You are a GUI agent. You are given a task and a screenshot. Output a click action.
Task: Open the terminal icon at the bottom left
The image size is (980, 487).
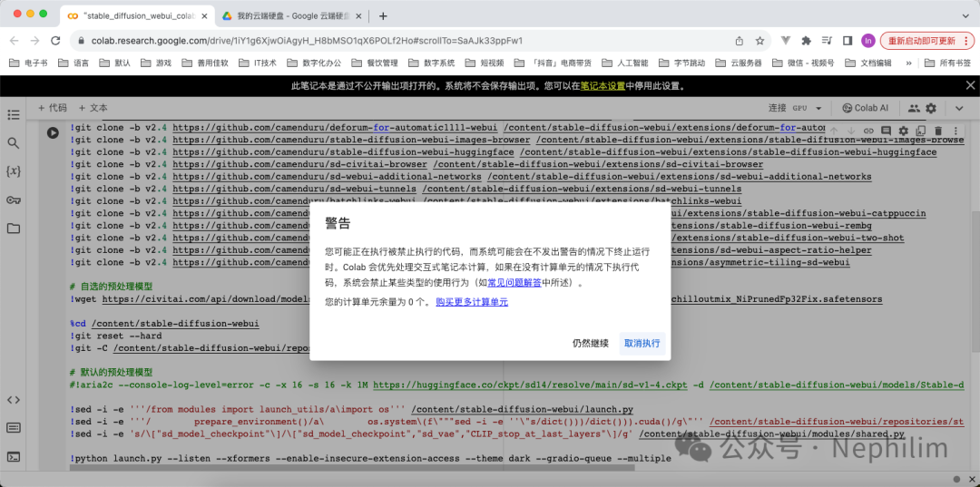[13, 457]
